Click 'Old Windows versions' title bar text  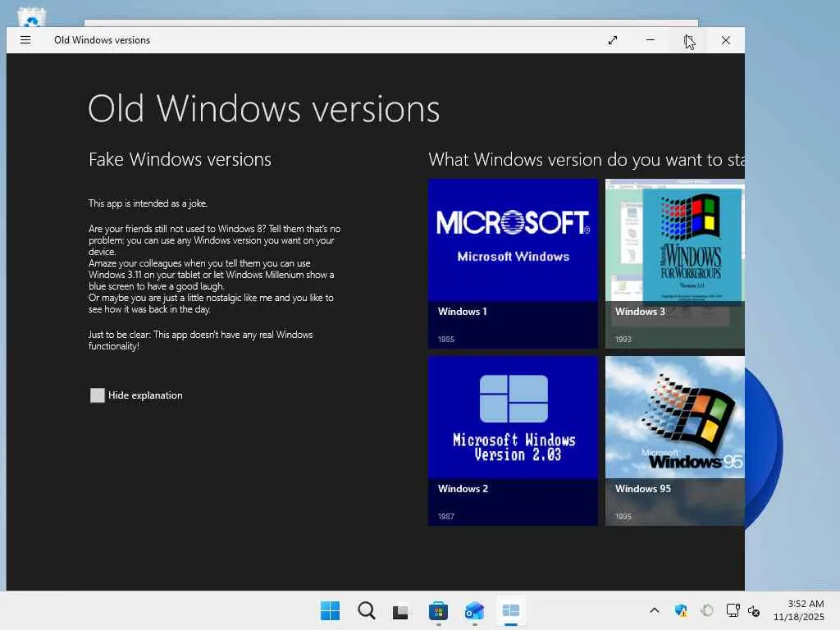coord(102,40)
